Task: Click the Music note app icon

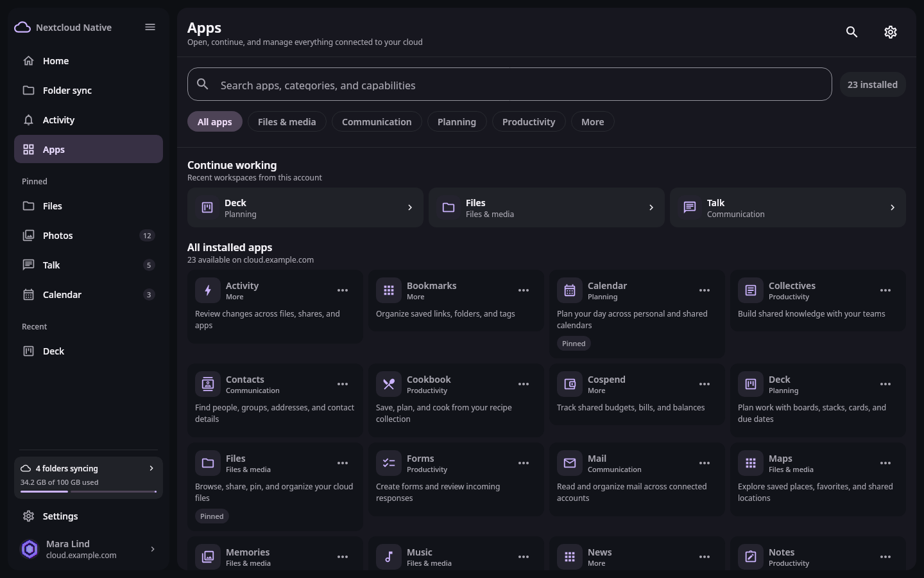Action: tap(389, 557)
